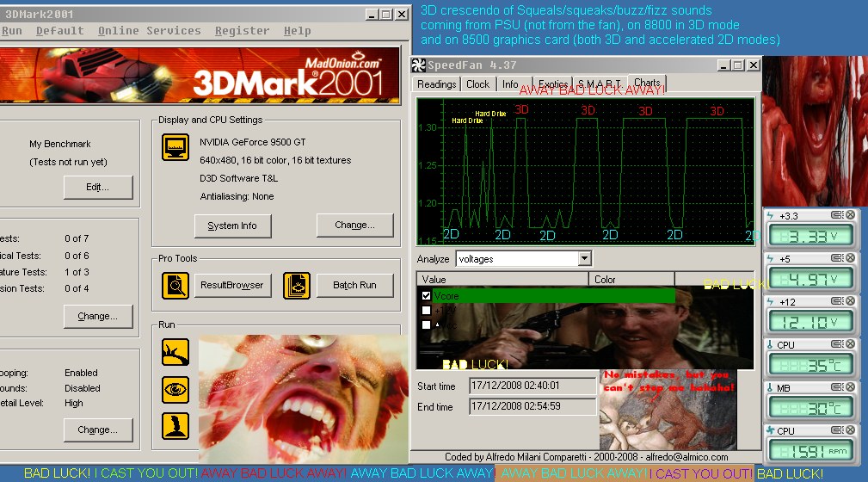Click the thermometer icon on MB gadget
The height and width of the screenshot is (482, 868).
[770, 388]
